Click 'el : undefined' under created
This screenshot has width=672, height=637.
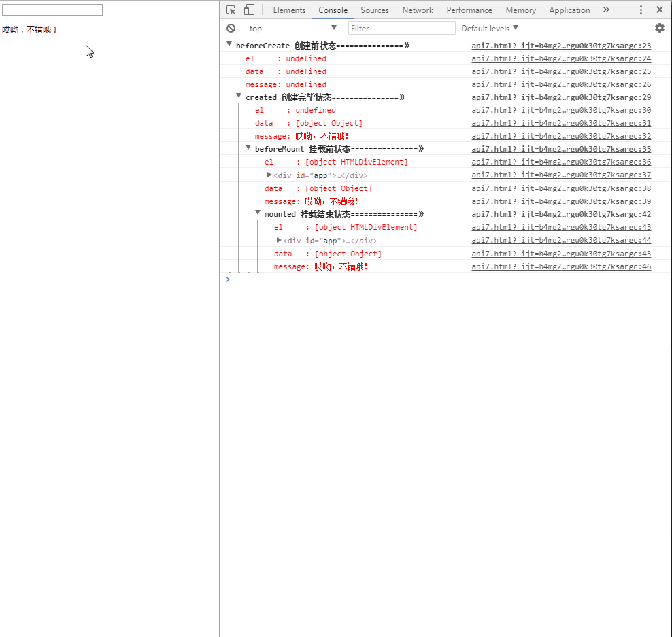pos(295,110)
